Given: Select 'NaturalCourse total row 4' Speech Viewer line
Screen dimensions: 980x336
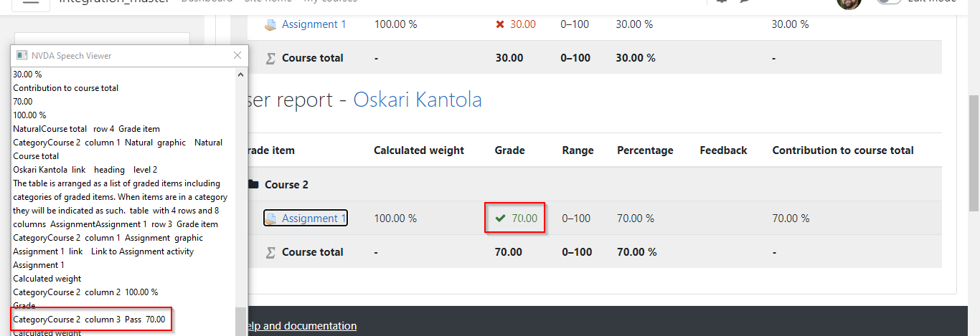Looking at the screenshot, I should 87,129.
